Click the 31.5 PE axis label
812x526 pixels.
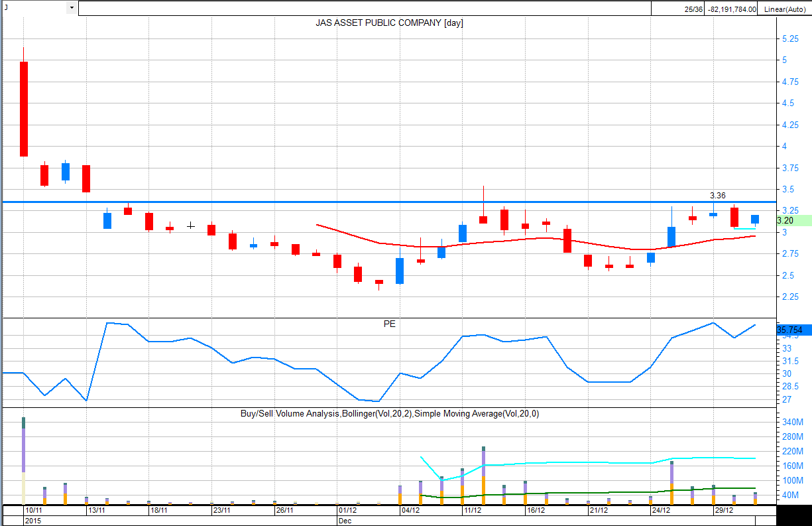click(789, 361)
